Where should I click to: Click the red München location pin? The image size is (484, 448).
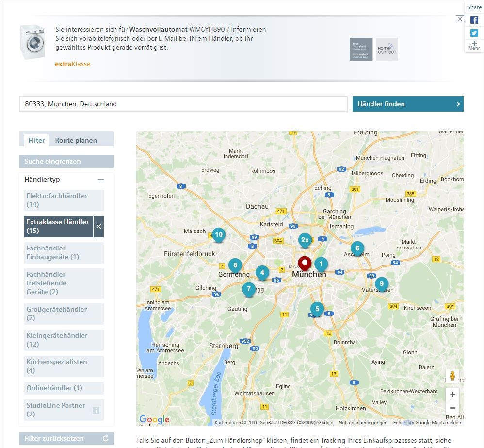[x=305, y=263]
